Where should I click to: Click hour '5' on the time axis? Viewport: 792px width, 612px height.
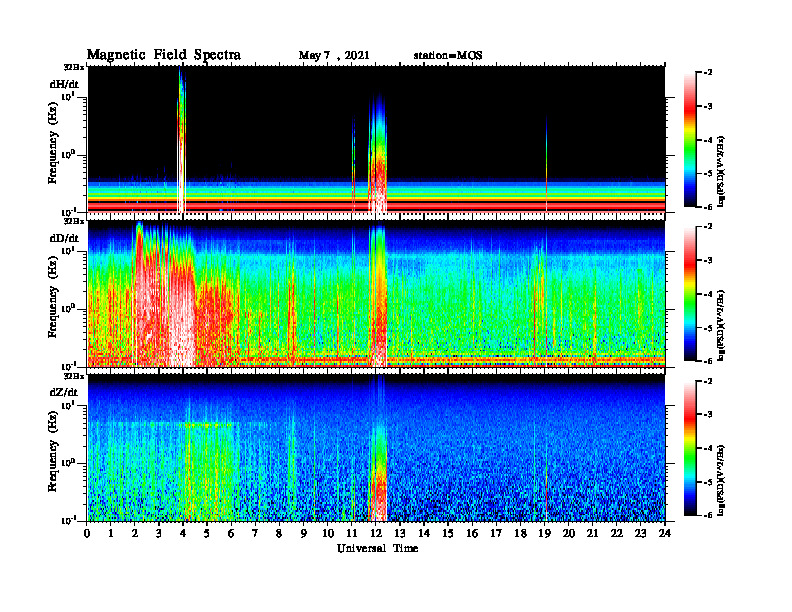(x=207, y=533)
